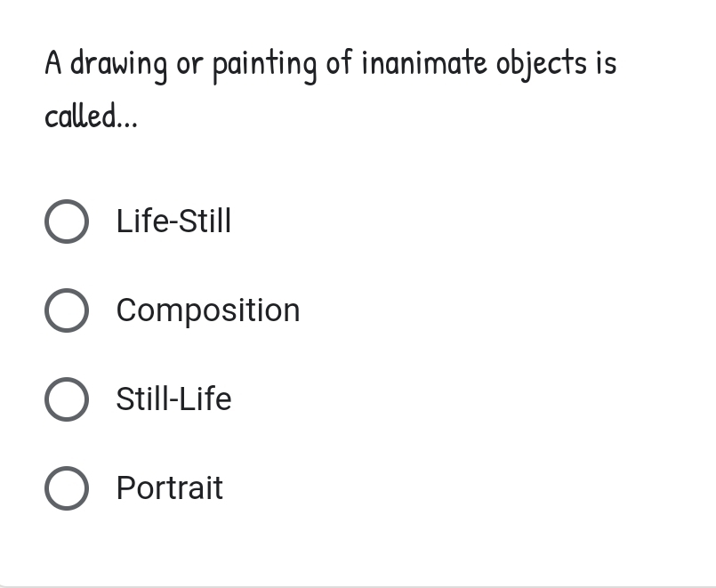
Task: Select the Portrait radio button
Action: click(67, 488)
